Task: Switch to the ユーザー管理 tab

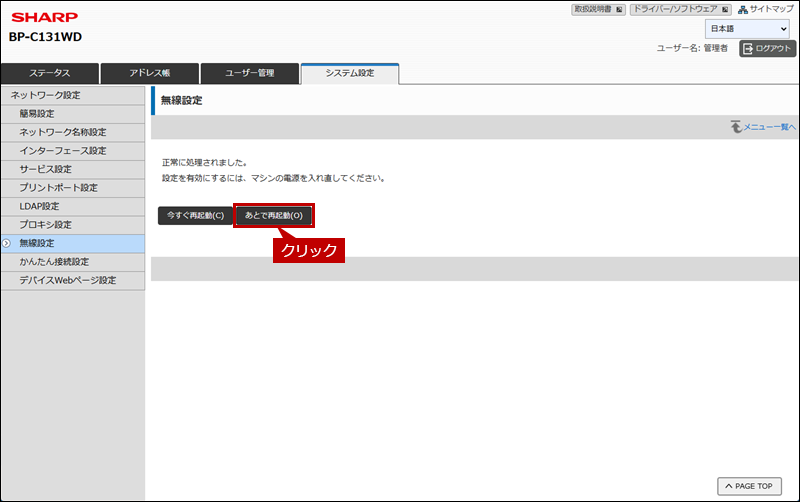Action: click(249, 73)
